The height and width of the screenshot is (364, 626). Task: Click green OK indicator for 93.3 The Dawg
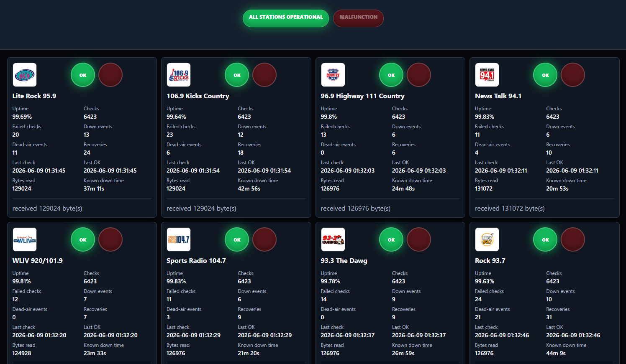click(391, 239)
